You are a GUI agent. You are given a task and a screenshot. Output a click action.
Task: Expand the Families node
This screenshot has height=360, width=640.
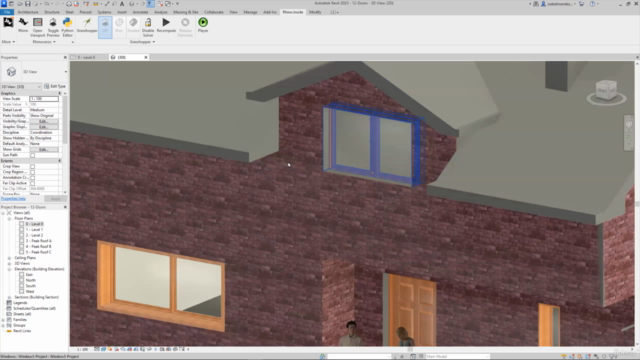click(3, 320)
